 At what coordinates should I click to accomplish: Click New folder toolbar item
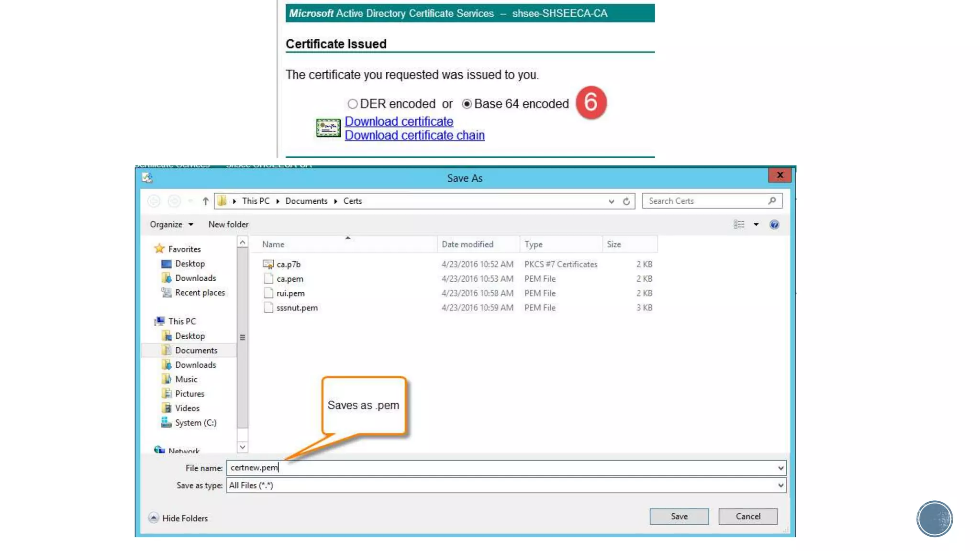tap(228, 225)
